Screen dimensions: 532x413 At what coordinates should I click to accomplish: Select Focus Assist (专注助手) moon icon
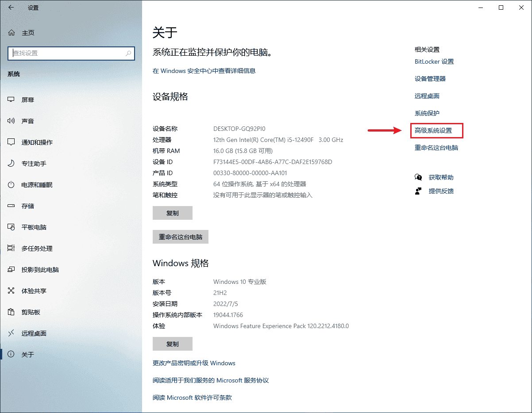pos(12,164)
